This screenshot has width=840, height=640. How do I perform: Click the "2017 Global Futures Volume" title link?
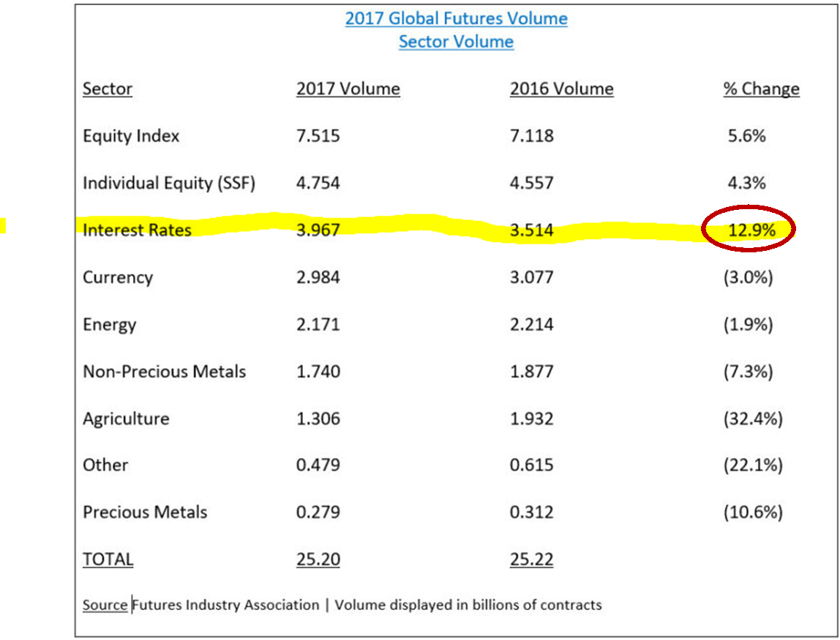tap(456, 18)
